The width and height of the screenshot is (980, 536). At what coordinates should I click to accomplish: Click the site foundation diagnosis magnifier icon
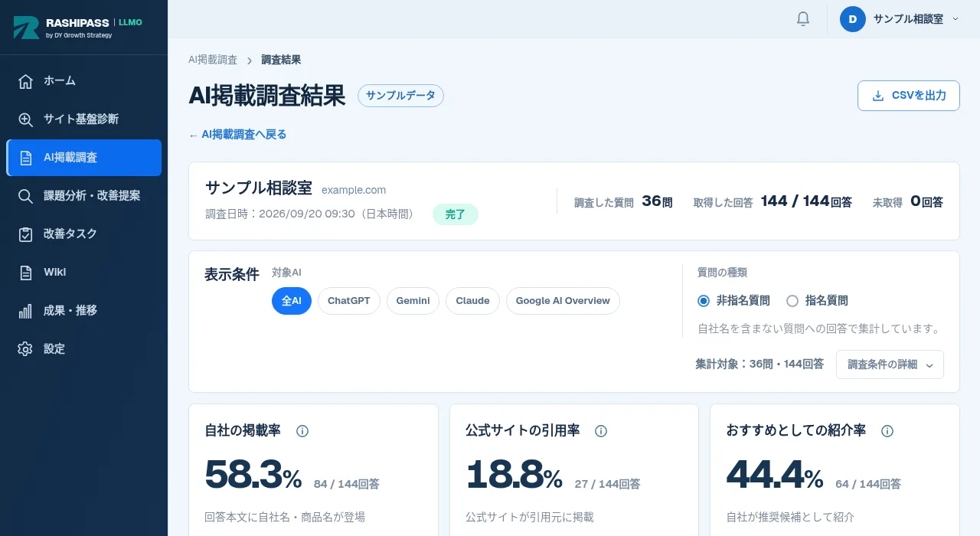(x=26, y=119)
